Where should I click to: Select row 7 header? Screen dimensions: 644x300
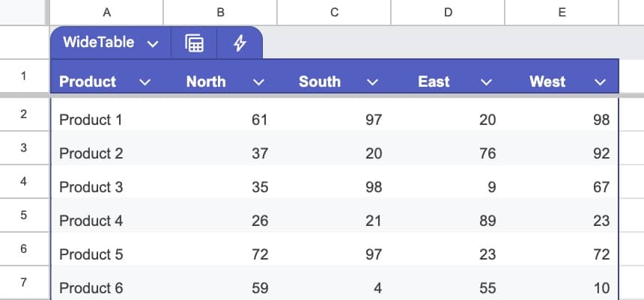pos(24,283)
